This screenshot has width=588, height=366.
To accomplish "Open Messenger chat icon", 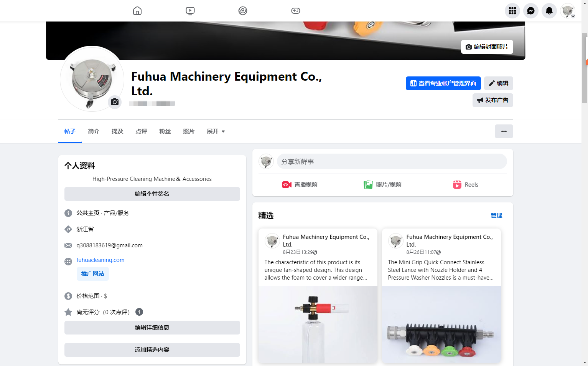I will [530, 11].
